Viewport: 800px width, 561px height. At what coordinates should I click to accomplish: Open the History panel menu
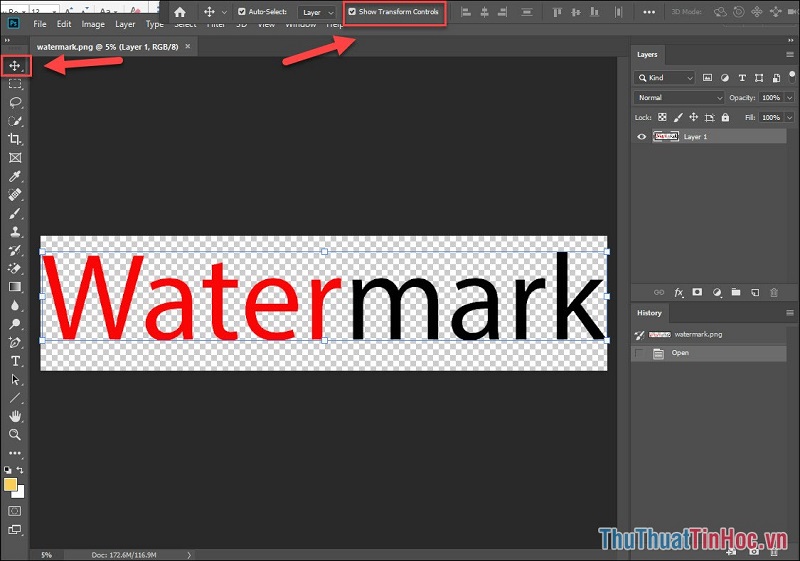(790, 313)
